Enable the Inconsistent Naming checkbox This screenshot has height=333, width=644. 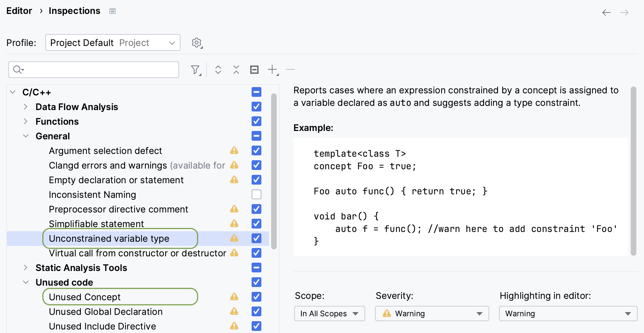[x=256, y=194]
